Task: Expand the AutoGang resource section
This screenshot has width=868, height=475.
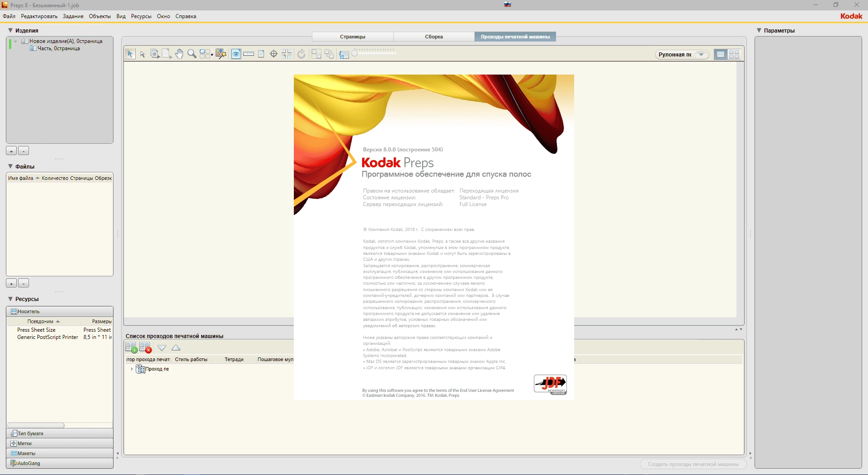Action: click(x=60, y=463)
